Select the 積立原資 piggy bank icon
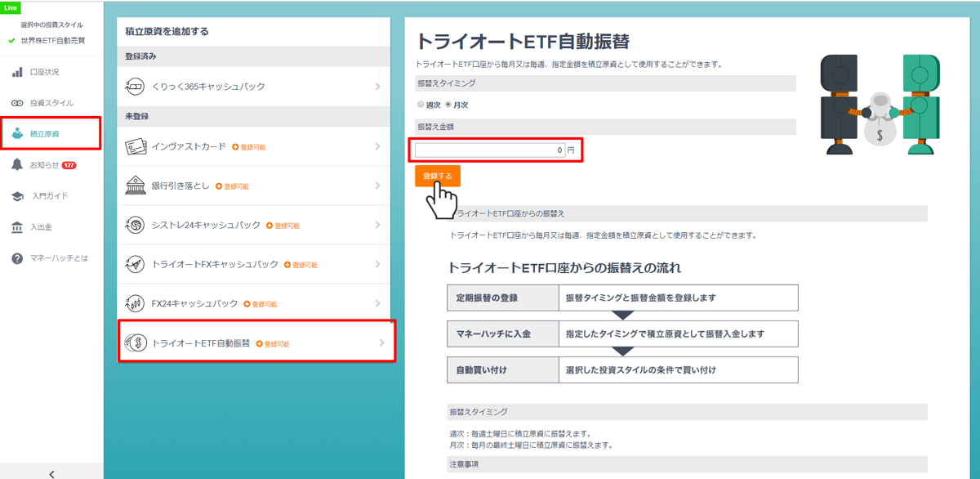This screenshot has width=980, height=479. click(17, 133)
